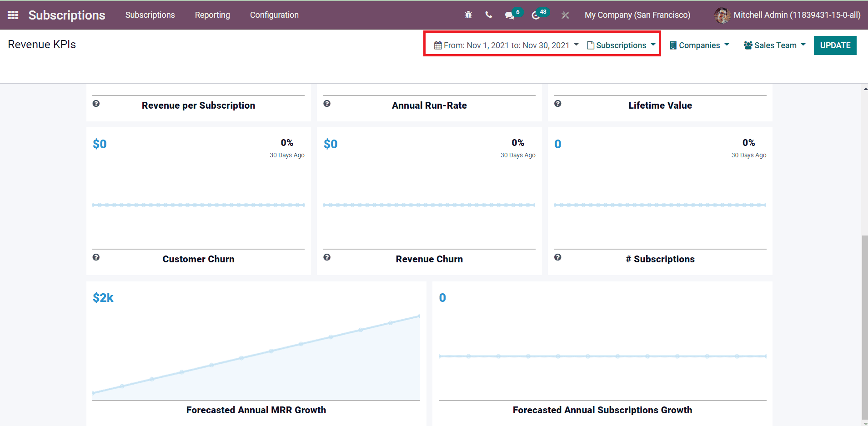The width and height of the screenshot is (868, 426).
Task: Click the calendar icon in date filter
Action: pyautogui.click(x=437, y=45)
